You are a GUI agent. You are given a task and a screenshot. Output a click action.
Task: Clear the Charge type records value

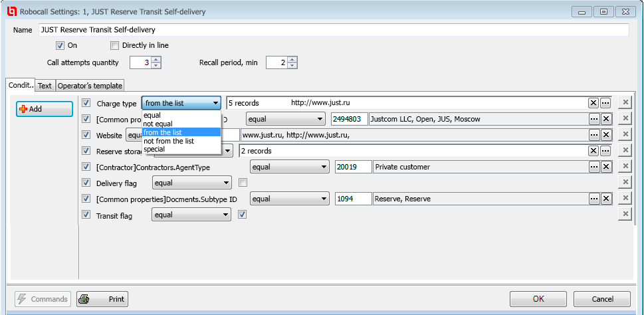[x=593, y=103]
